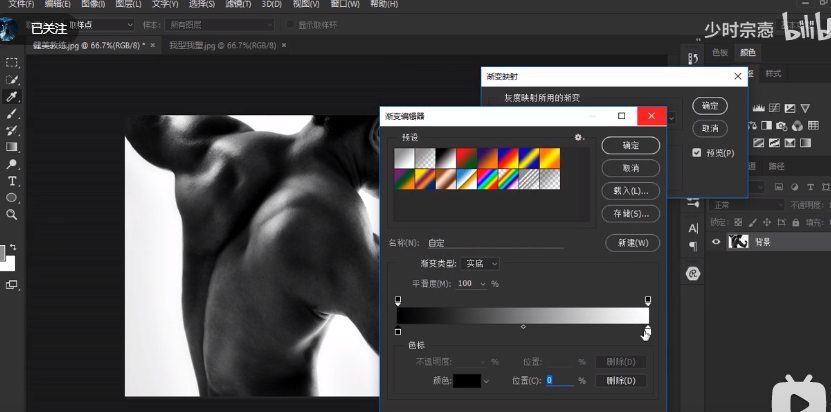Open the sample 所有图层 dropdown
The height and width of the screenshot is (412, 831).
(x=219, y=25)
